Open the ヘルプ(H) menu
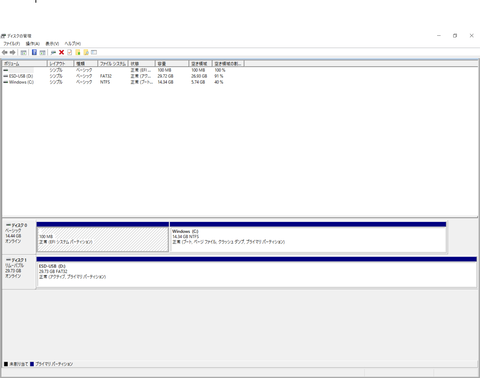The height and width of the screenshot is (378, 480). click(73, 44)
